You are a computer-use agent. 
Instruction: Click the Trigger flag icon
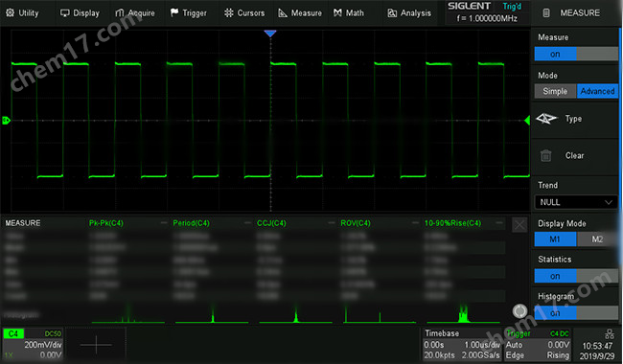(x=174, y=12)
